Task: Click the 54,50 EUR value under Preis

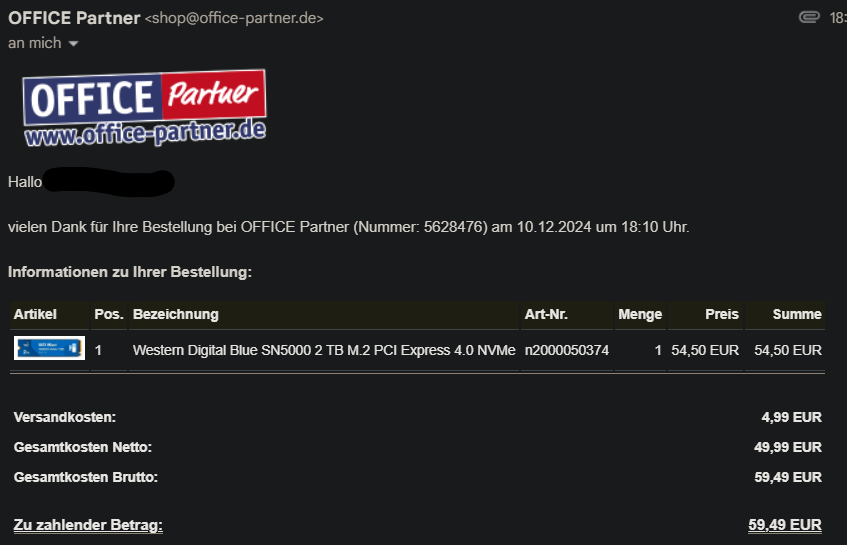Action: click(705, 351)
